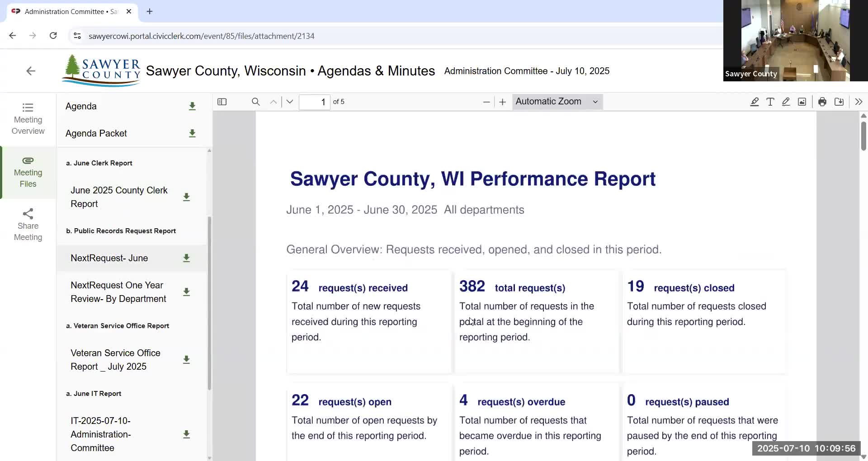Switch to Meeting Files tab
The height and width of the screenshot is (461, 868).
coord(28,172)
